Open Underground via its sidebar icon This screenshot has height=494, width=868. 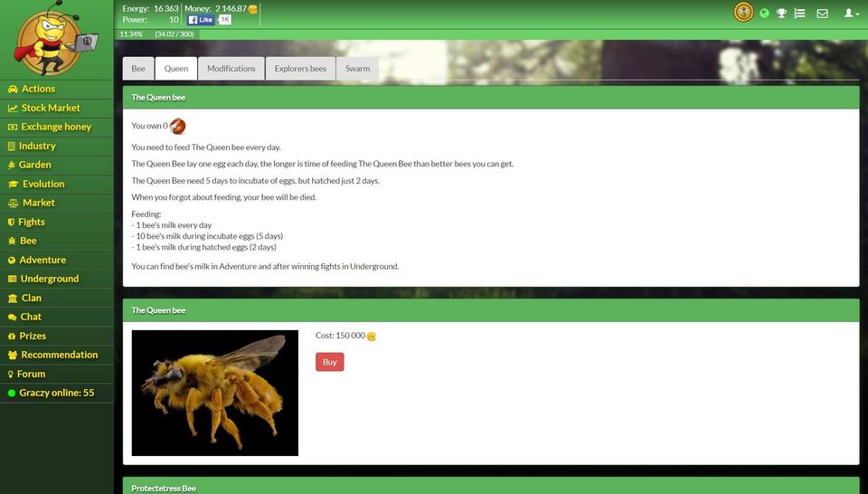tap(12, 280)
